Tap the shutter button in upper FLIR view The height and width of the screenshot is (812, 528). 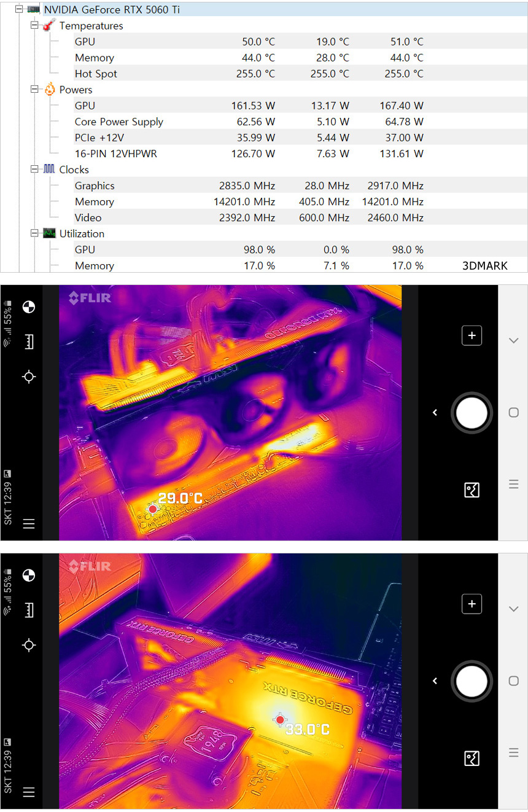472,413
